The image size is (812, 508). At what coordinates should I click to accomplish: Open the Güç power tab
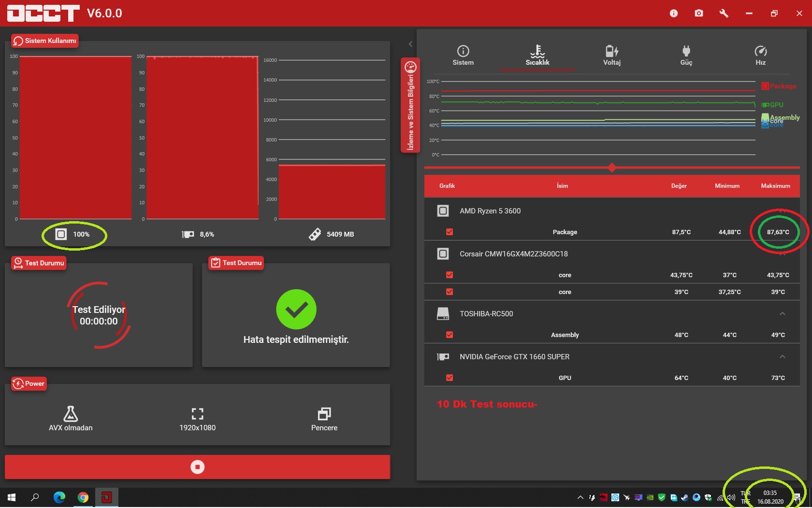[686, 56]
